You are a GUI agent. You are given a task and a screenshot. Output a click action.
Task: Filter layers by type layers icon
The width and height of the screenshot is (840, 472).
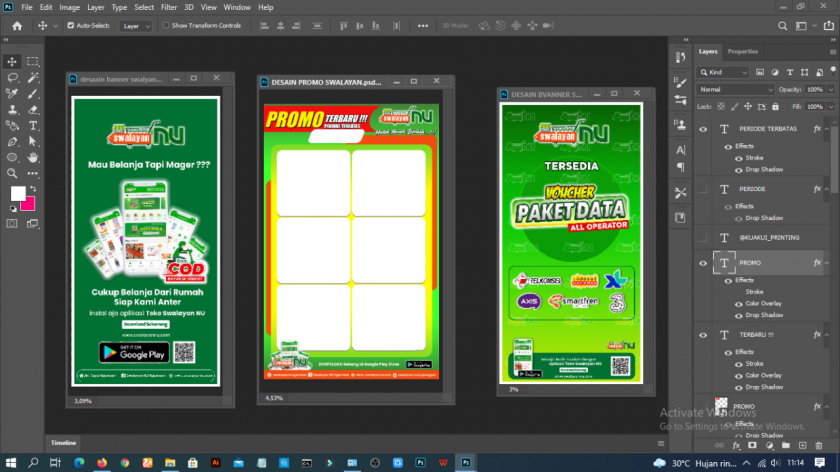[790, 72]
